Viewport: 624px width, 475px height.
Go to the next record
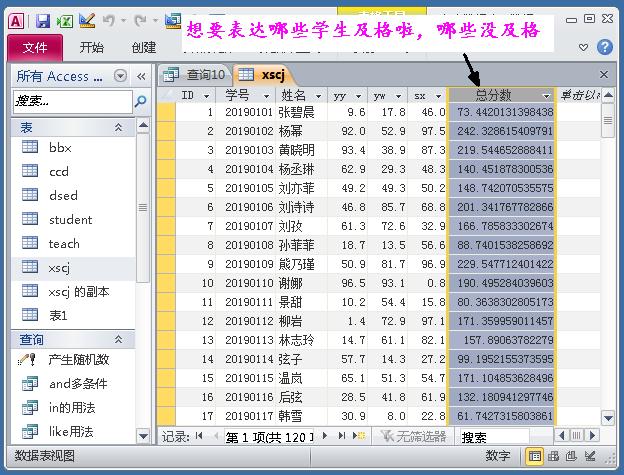point(325,436)
